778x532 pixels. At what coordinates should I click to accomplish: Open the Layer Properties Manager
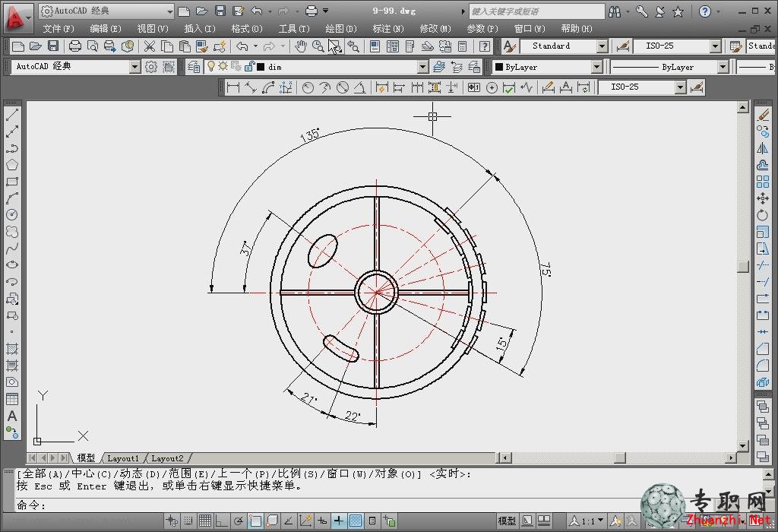(194, 67)
